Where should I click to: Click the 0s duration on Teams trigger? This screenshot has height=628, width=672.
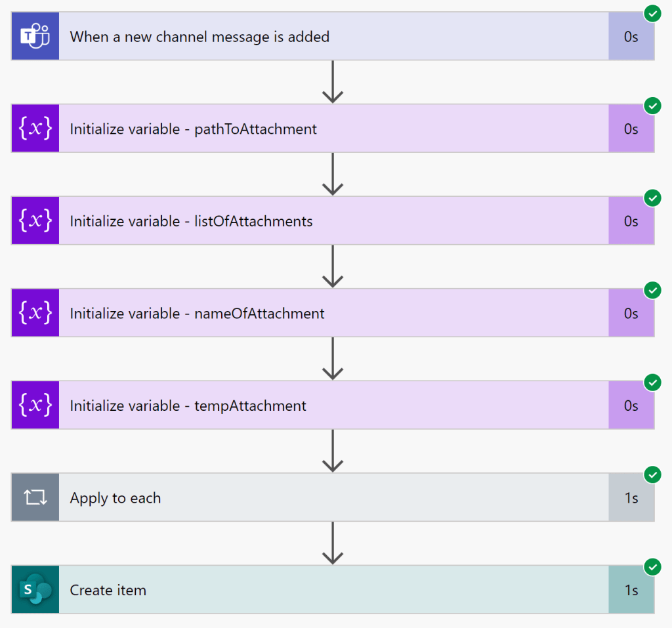coord(631,37)
